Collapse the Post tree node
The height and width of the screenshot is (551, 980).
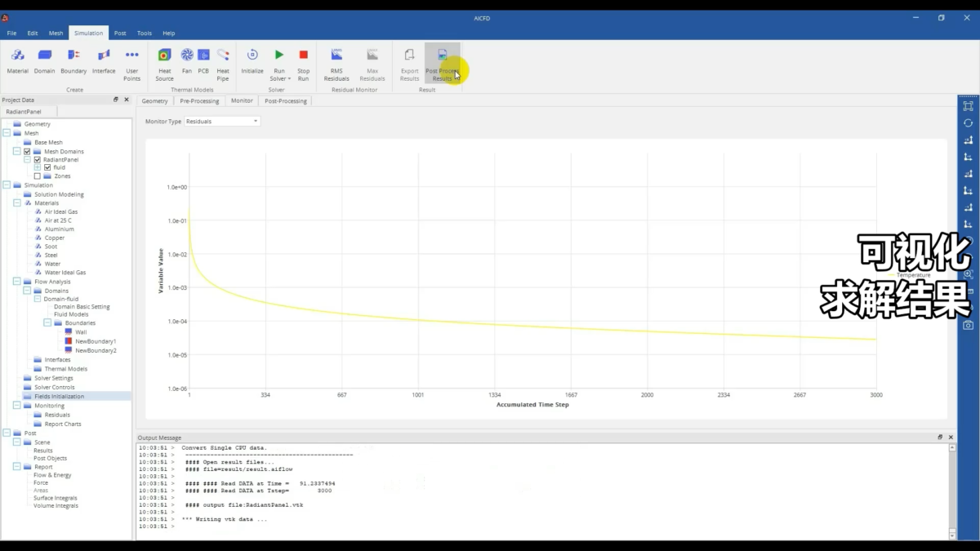click(x=7, y=433)
